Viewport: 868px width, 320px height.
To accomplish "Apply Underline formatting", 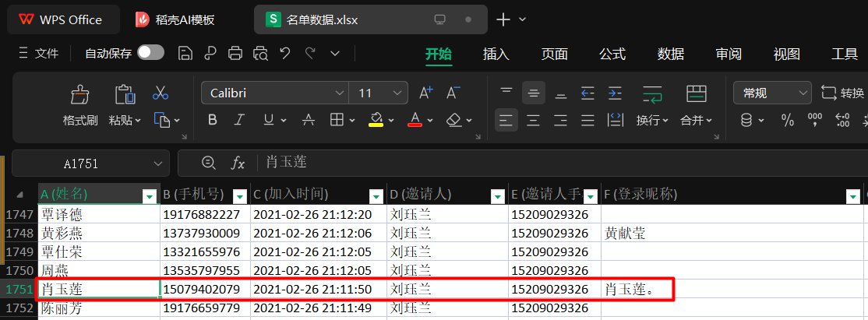I will pos(269,120).
